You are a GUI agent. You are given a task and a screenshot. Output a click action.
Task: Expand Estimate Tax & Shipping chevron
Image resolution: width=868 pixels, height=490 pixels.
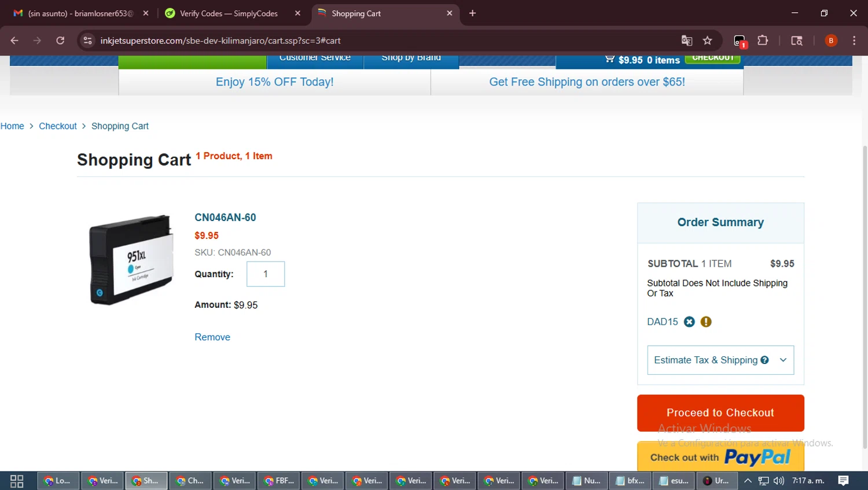point(783,360)
